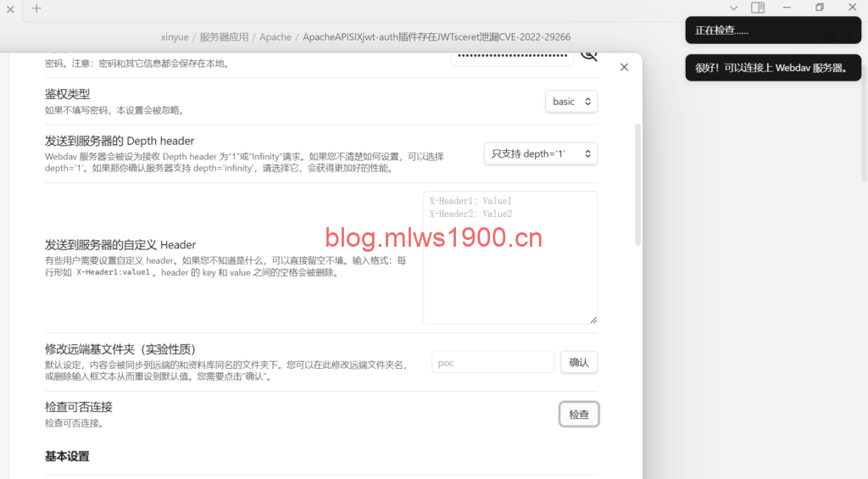This screenshot has width=868, height=479.
Task: Click the custom Header text area
Action: coord(509,257)
